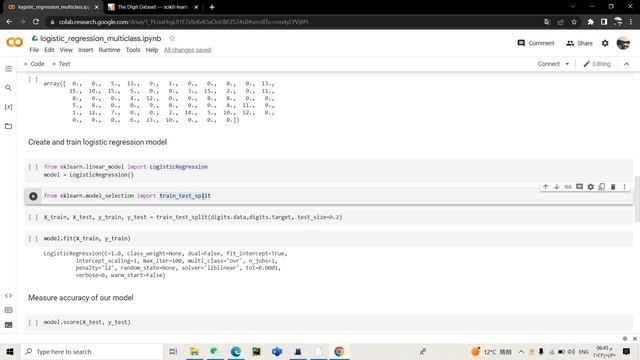Screen dimensions: 640x360
Task: Open the variables {x} panel icon
Action: tap(8, 107)
